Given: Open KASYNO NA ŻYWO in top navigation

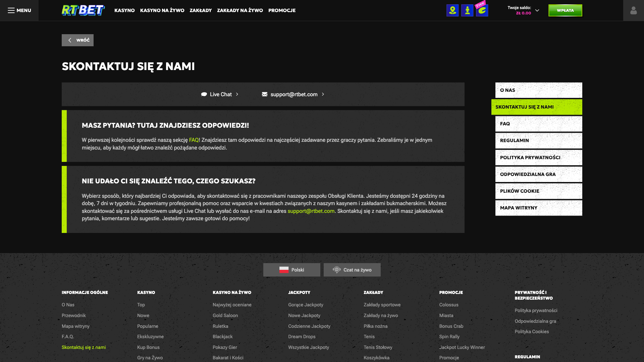Looking at the screenshot, I should 162,10.
